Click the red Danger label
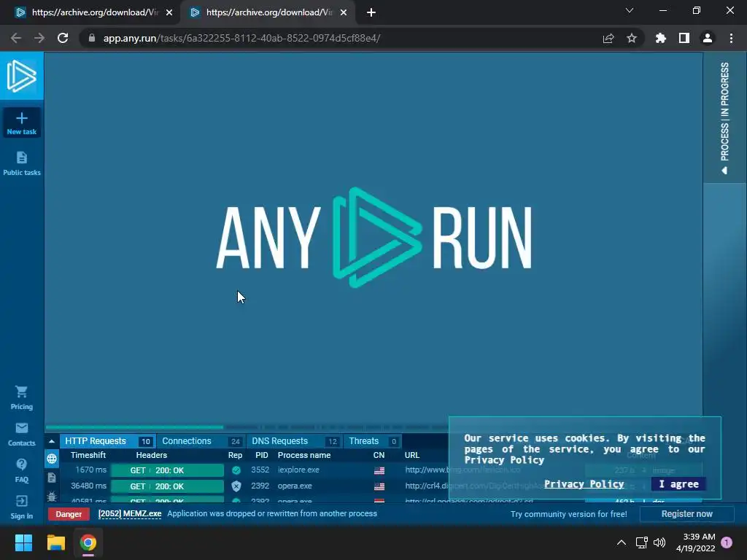 [x=69, y=514]
